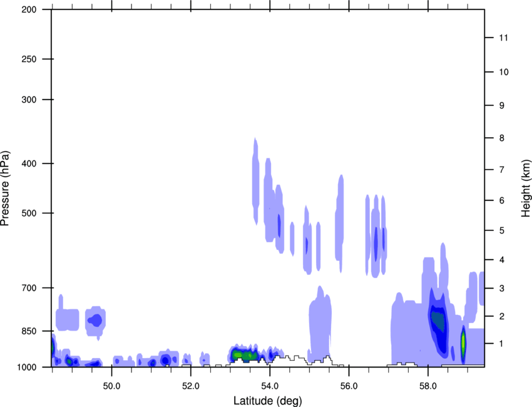The width and height of the screenshot is (532, 407).
Task: Click the dark blue contour blob near latitude 58.3
Action: [437, 322]
